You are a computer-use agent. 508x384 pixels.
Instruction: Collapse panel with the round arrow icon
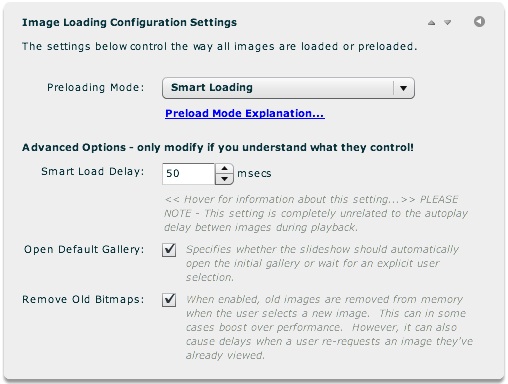479,22
